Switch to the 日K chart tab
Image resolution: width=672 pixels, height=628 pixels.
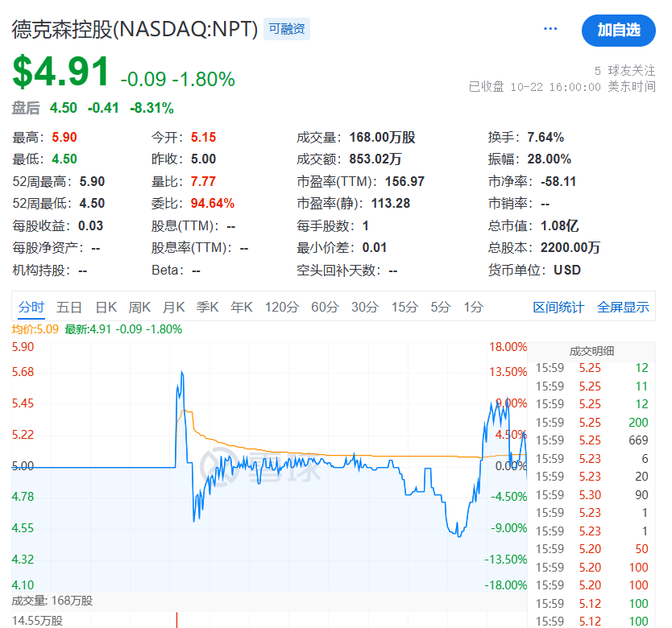[x=106, y=307]
